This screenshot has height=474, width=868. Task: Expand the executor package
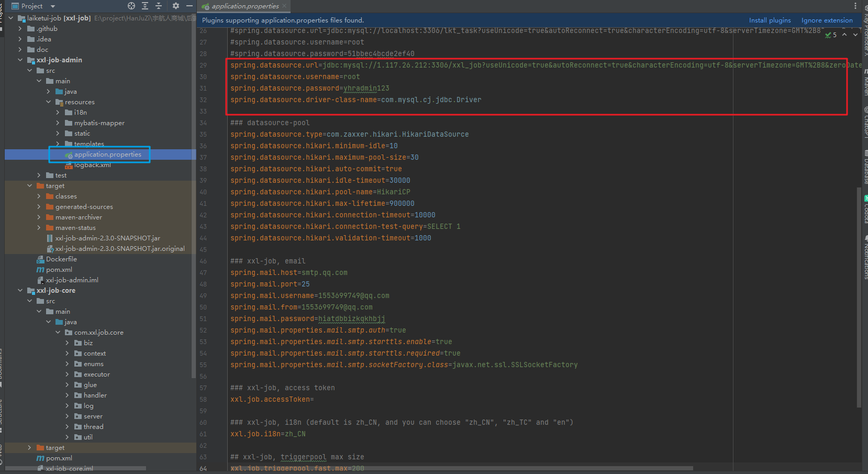tap(67, 374)
